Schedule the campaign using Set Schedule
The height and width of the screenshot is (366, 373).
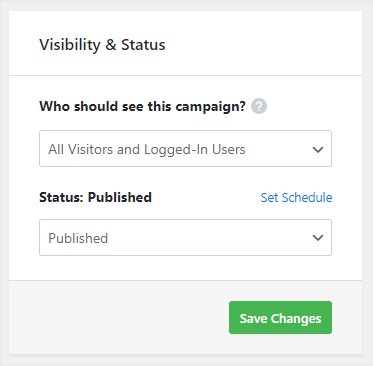(x=296, y=198)
